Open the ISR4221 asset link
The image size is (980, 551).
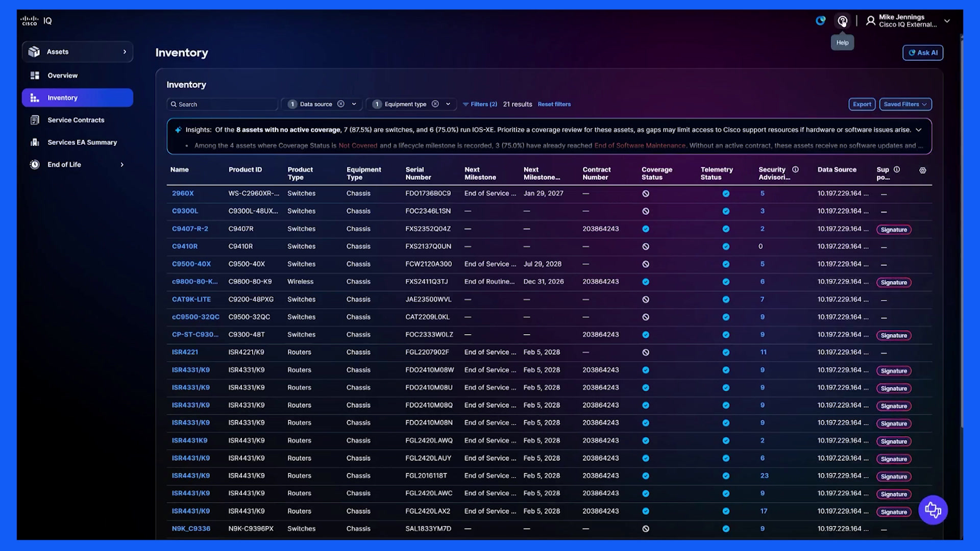(x=185, y=352)
